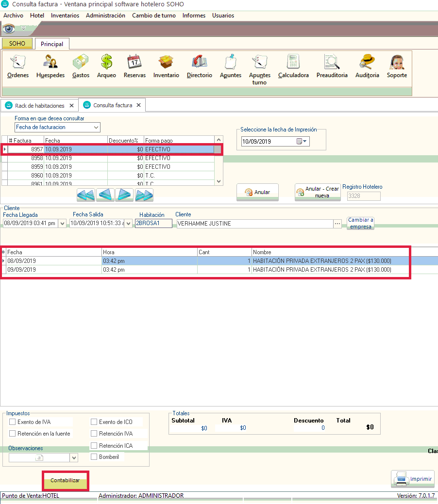Click the Anular invoice button
Screen dimensions: 438x504
click(x=257, y=192)
